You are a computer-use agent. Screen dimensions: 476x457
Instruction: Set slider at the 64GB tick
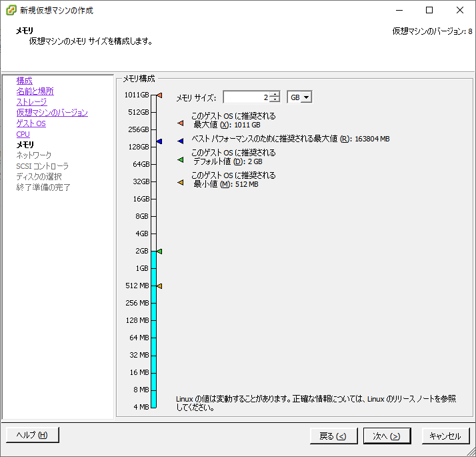[x=153, y=164]
